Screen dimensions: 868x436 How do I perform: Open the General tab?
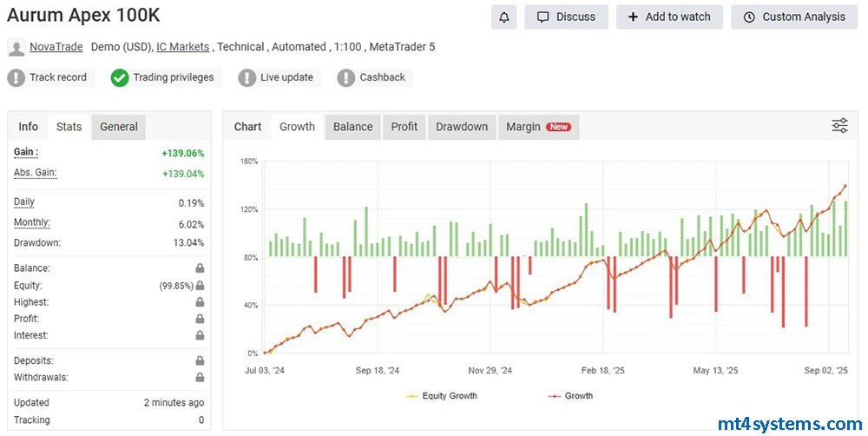tap(119, 127)
